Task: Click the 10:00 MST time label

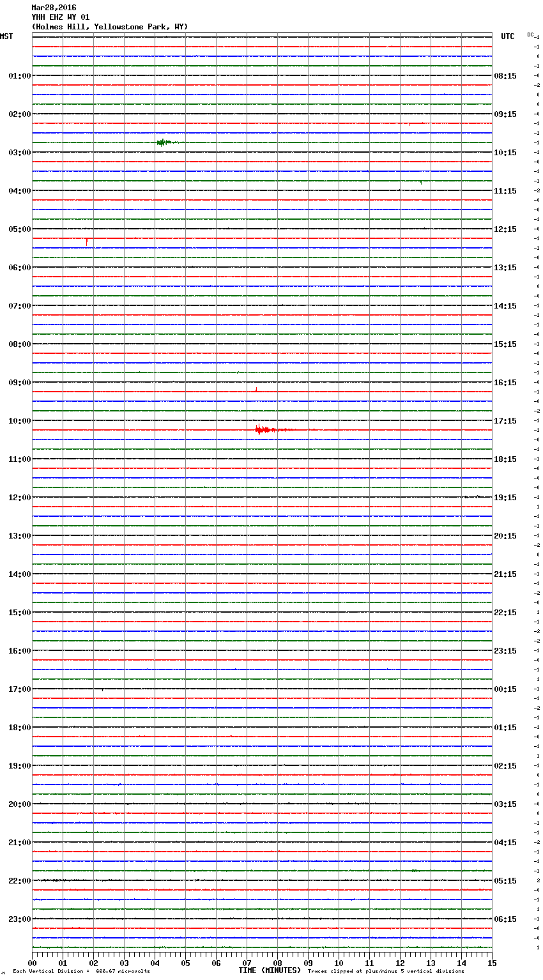Action: [x=19, y=421]
